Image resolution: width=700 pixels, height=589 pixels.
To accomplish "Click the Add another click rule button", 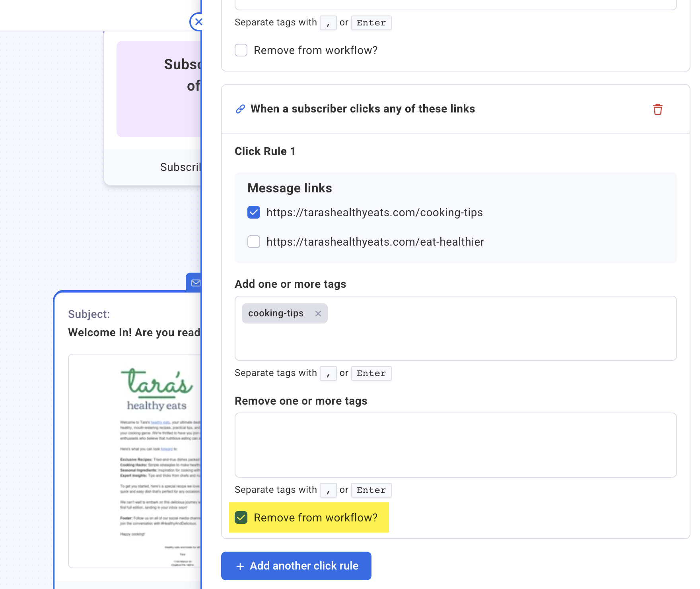I will 296,566.
